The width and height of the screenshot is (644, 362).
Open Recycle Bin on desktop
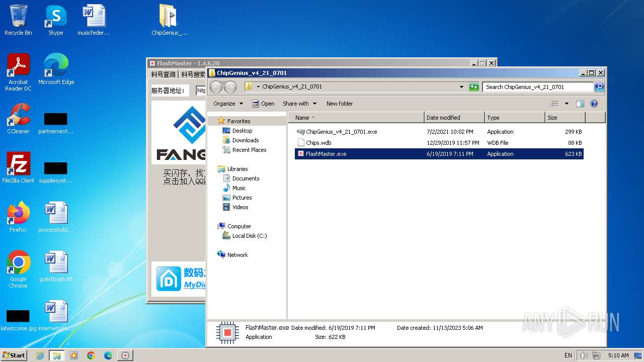[18, 20]
